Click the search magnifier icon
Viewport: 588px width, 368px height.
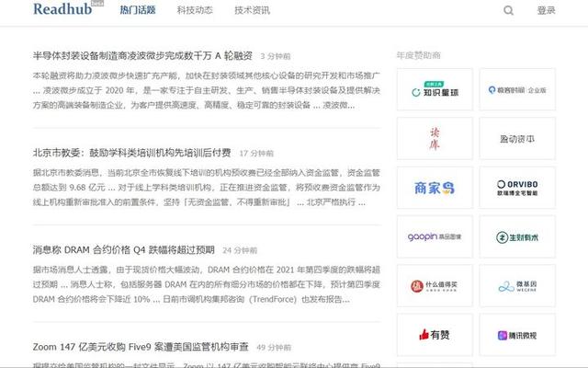pos(509,10)
